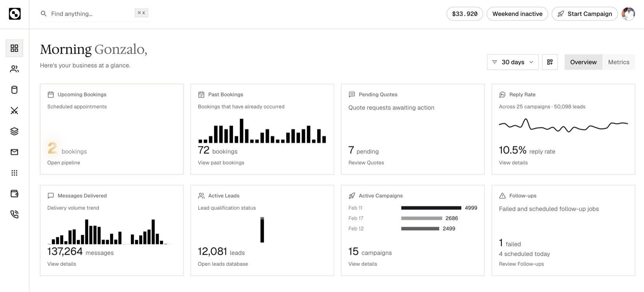Open the dotted apps grid icon in sidebar
This screenshot has width=644, height=292.
(x=14, y=173)
